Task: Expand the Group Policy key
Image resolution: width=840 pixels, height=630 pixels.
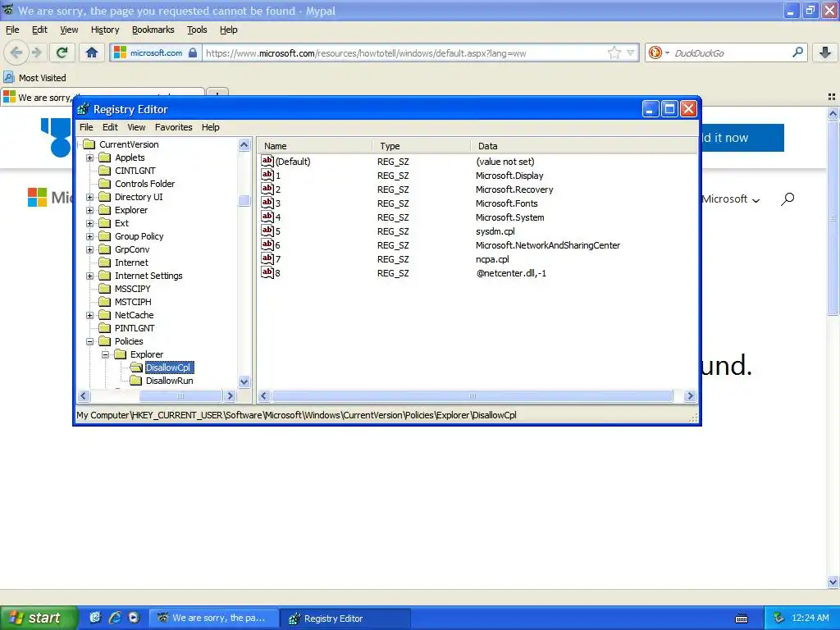Action: pyautogui.click(x=90, y=236)
